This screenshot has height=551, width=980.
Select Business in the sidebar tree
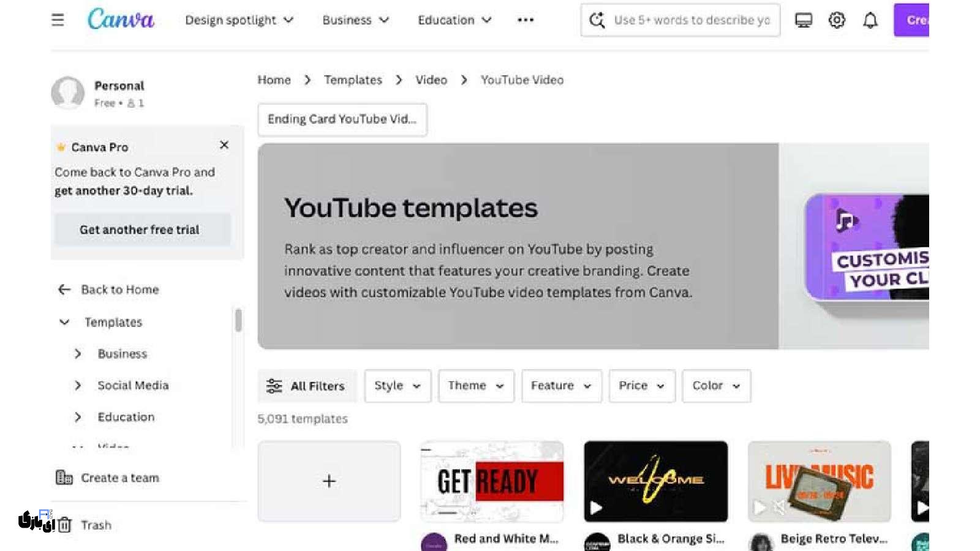[123, 354]
